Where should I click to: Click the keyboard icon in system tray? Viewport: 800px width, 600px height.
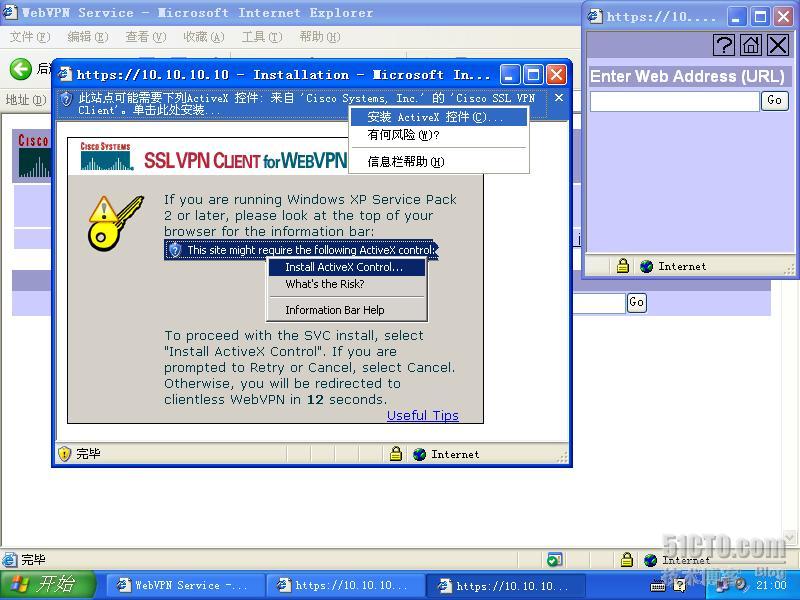[658, 585]
